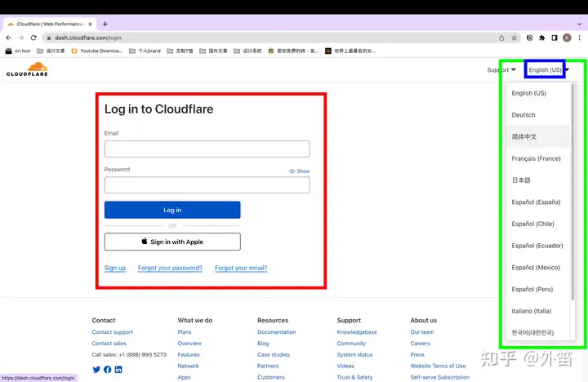Click the language list scrollbar

point(572,192)
